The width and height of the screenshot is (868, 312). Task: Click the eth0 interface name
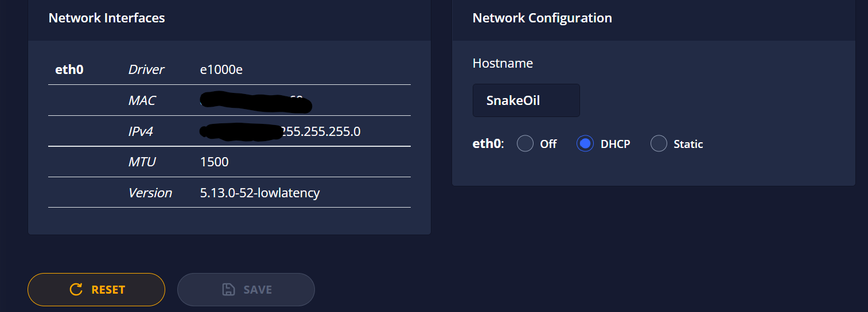[69, 69]
